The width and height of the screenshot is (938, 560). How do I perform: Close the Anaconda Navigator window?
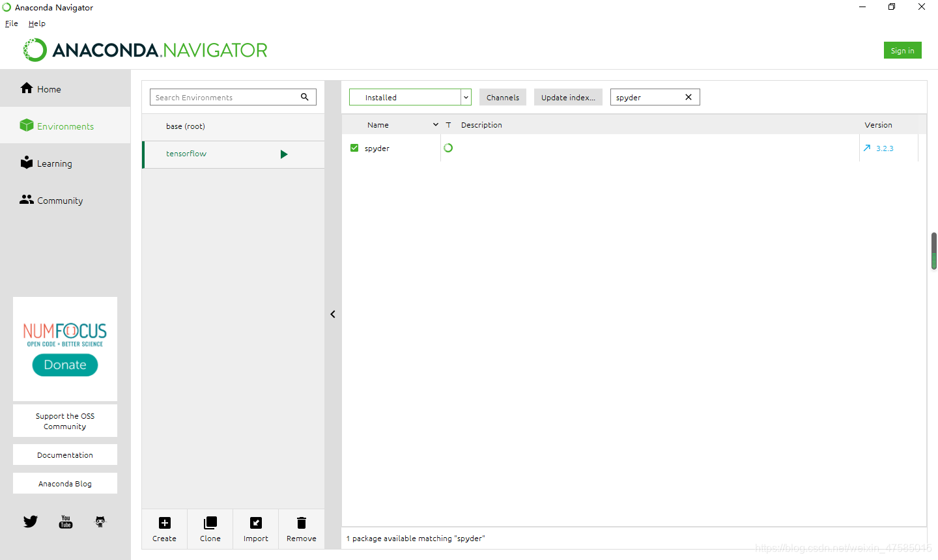pyautogui.click(x=922, y=7)
